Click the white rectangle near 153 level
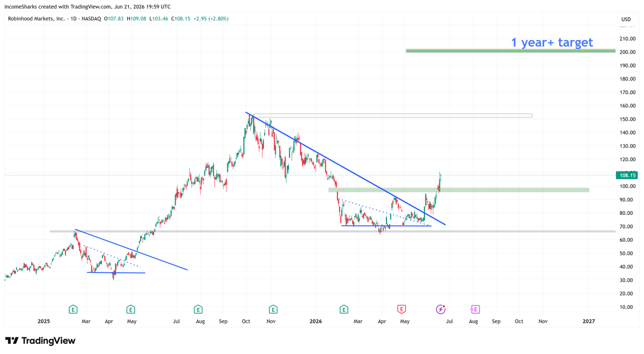Screen dimensions: 644x354 (392, 115)
